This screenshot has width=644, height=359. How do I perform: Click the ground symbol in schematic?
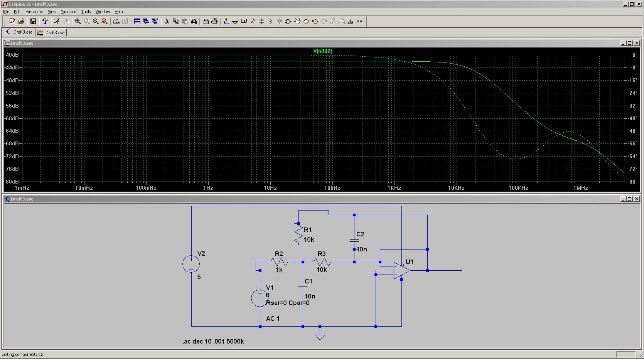coord(320,335)
